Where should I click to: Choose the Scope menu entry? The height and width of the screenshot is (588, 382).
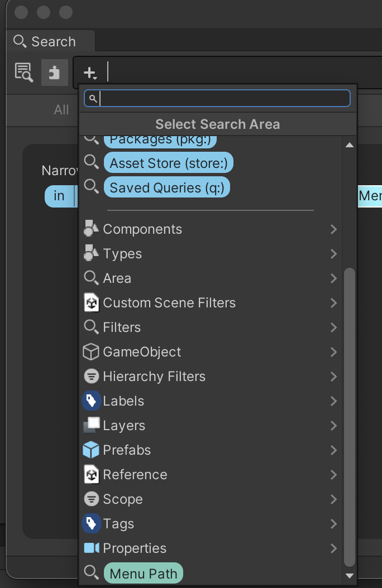coord(123,499)
